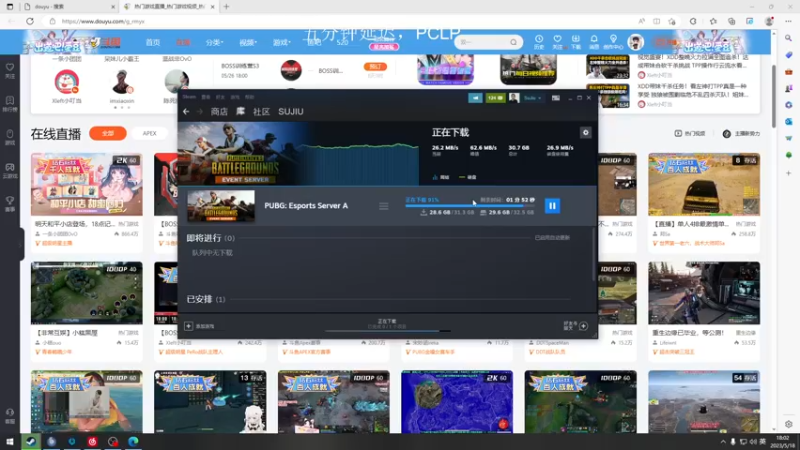Viewport: 800px width, 450px height.
Task: Open Steam 商店 tab
Action: (x=219, y=112)
